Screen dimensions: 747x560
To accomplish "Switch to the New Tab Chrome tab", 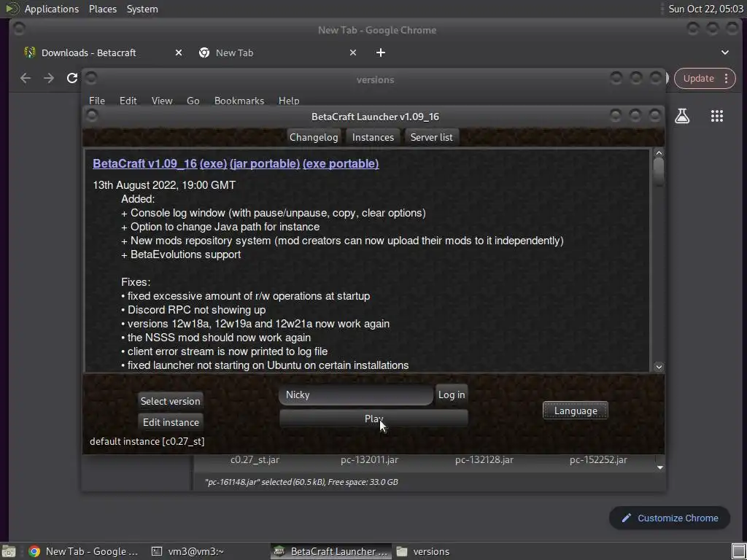I will point(277,52).
